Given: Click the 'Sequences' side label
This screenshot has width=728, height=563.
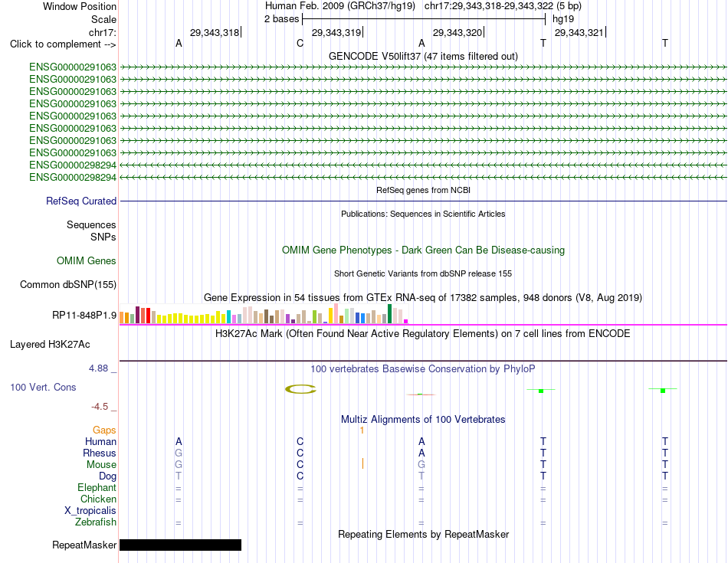Looking at the screenshot, I should (91, 224).
